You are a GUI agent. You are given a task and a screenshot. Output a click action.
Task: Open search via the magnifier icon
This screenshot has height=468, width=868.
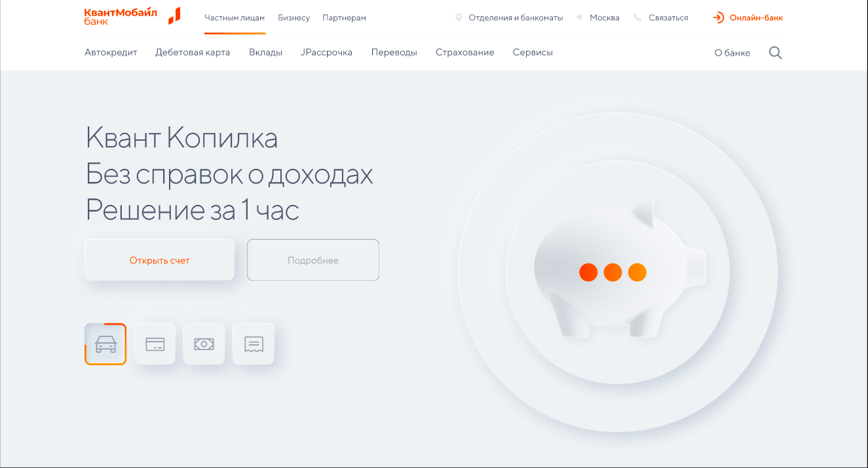(776, 52)
